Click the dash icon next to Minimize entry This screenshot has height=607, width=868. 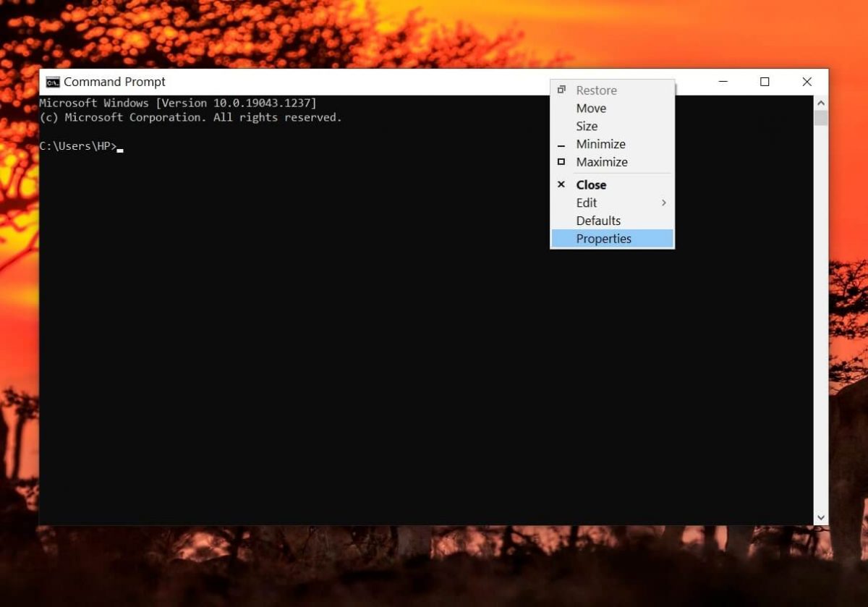[x=561, y=144]
